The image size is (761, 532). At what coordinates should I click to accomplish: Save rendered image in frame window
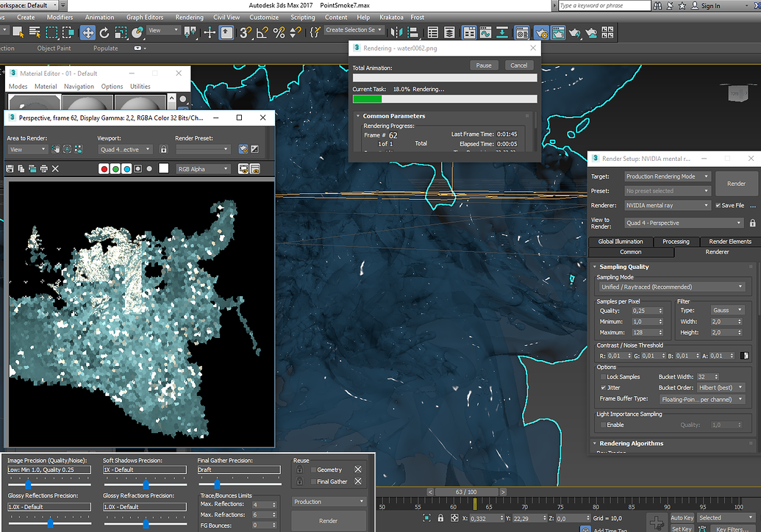pos(10,169)
